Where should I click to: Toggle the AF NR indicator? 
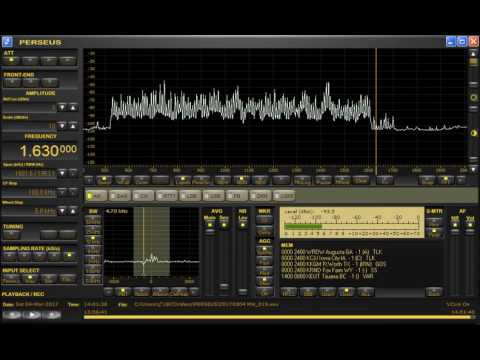(x=455, y=225)
